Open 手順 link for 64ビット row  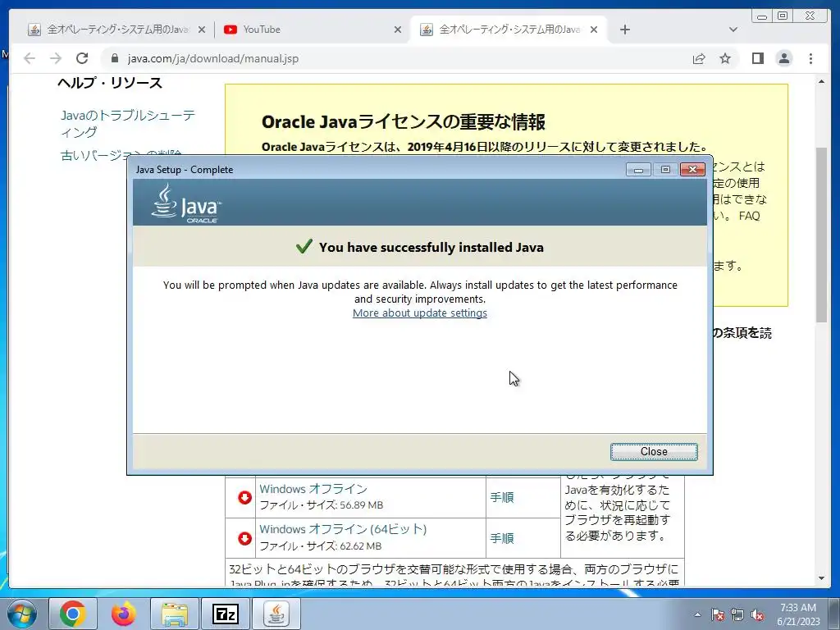tap(502, 538)
